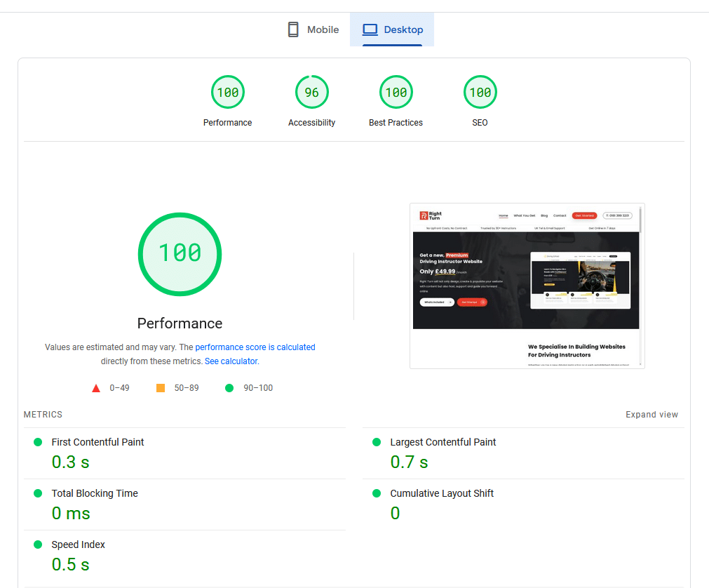
Task: Click the green dot beside Speed Index
Action: pyautogui.click(x=38, y=544)
